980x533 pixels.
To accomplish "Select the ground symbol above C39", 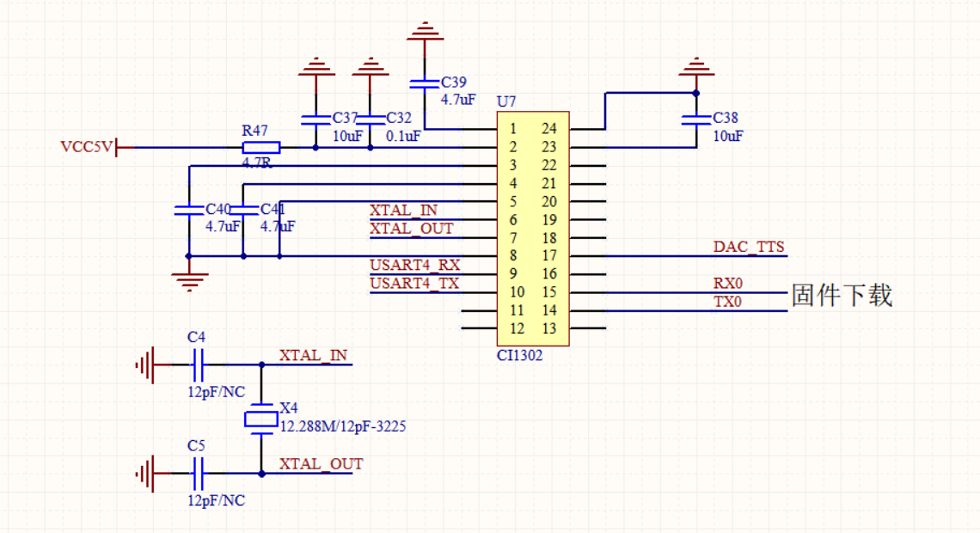I will click(423, 33).
